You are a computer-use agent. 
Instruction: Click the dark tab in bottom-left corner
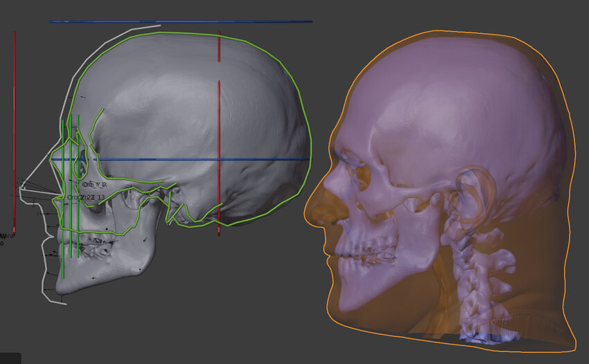coord(10,358)
